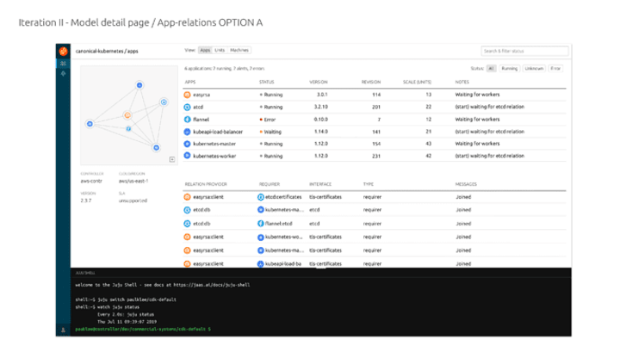The width and height of the screenshot is (620, 364).
Task: Click the MESSAGES column header
Action: [x=466, y=184]
